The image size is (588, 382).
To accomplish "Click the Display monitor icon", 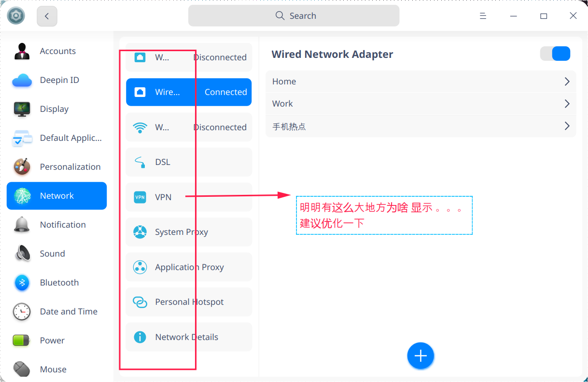I will tap(22, 109).
